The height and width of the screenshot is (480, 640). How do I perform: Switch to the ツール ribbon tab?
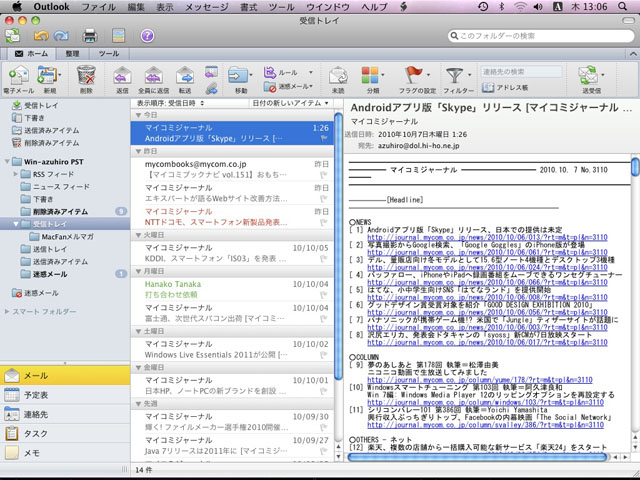tap(109, 53)
